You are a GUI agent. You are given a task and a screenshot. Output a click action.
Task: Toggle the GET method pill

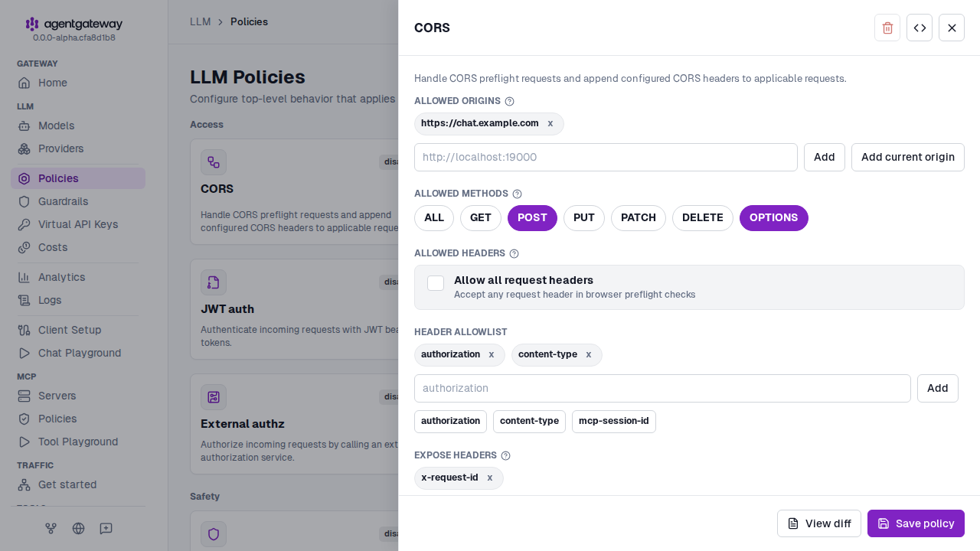tap(481, 217)
